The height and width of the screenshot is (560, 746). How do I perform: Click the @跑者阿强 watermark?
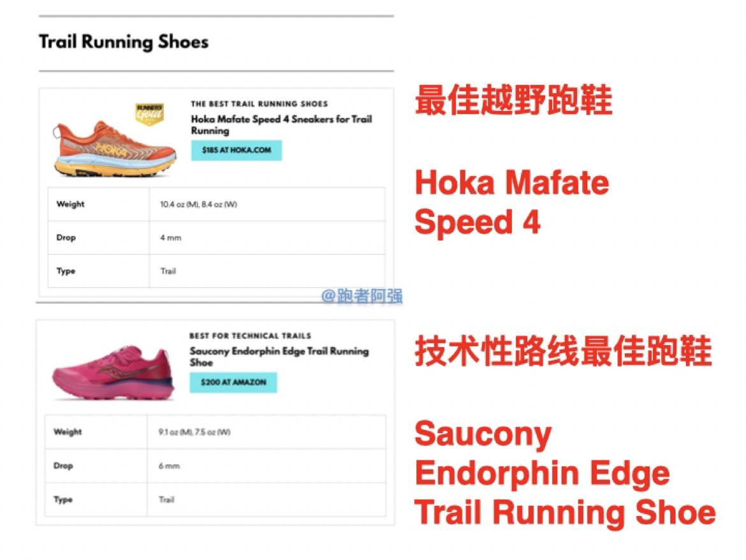(362, 297)
